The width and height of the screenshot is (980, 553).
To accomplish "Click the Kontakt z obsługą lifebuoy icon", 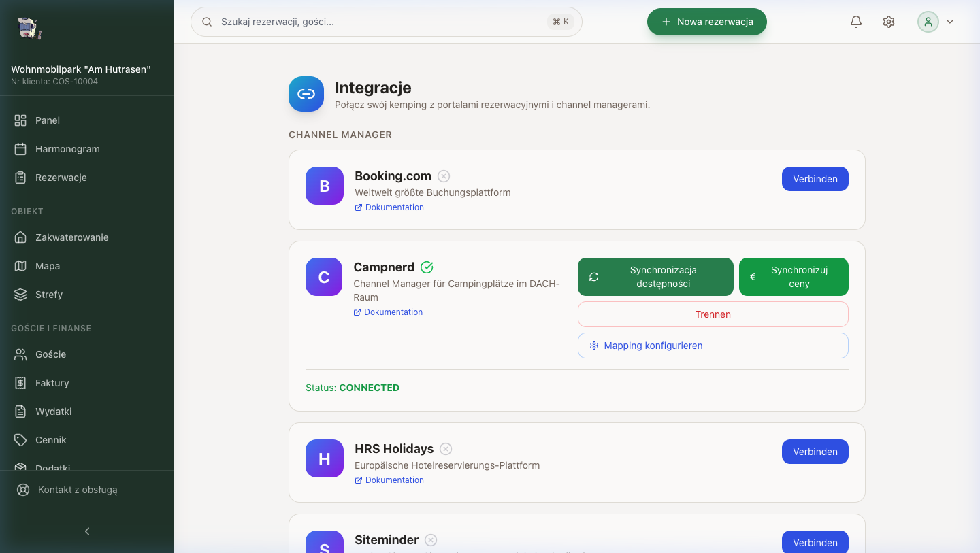I will pyautogui.click(x=23, y=490).
